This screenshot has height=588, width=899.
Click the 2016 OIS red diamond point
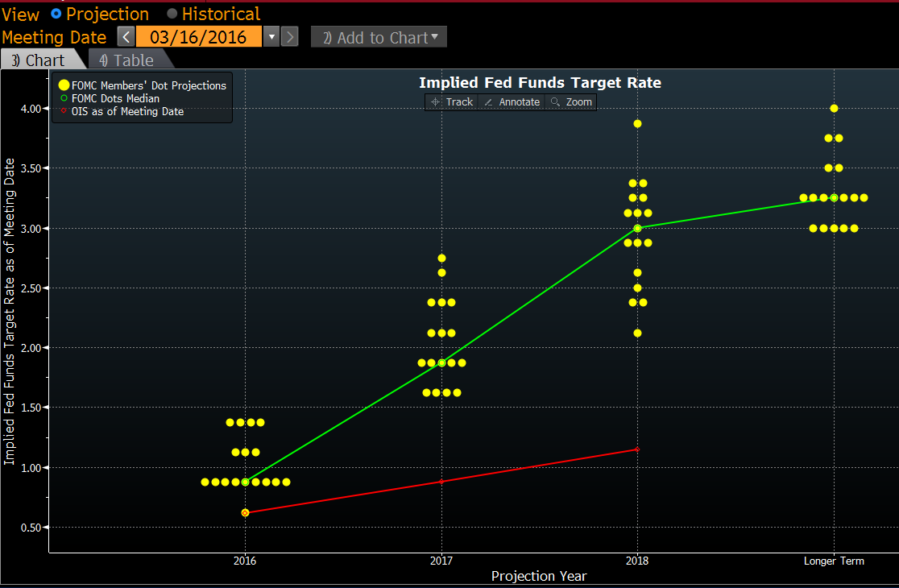coord(246,512)
